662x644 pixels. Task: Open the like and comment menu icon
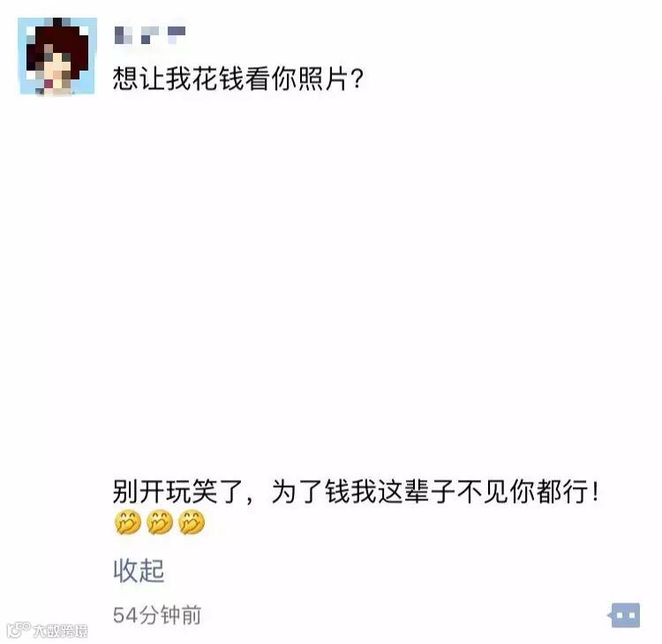click(x=624, y=615)
